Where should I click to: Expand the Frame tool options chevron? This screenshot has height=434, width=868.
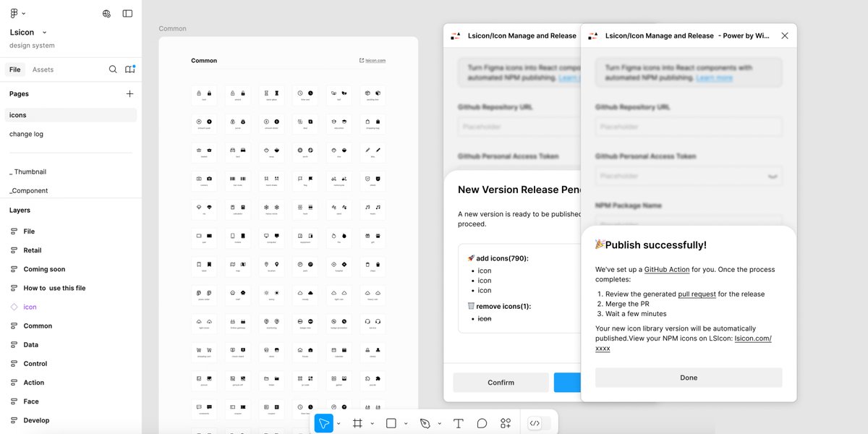click(373, 424)
